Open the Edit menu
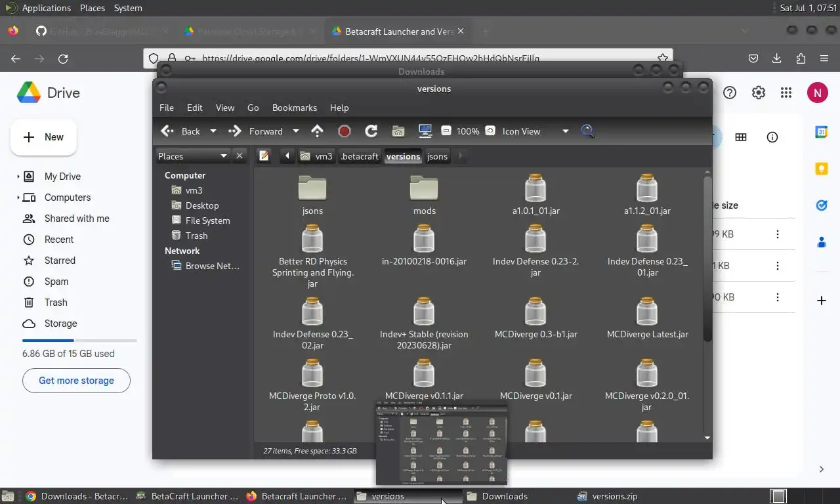 [x=195, y=108]
